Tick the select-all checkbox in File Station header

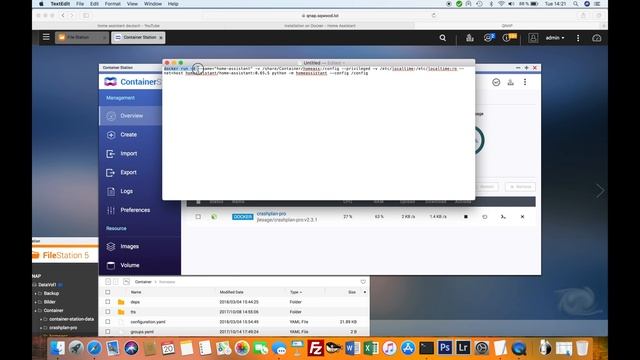pos(108,292)
